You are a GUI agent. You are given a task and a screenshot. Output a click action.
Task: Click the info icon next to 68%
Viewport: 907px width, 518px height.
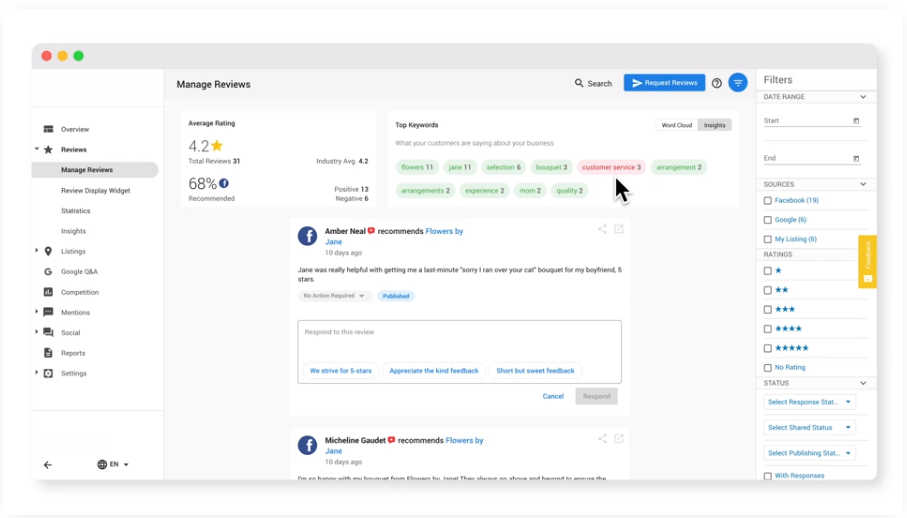coord(224,183)
